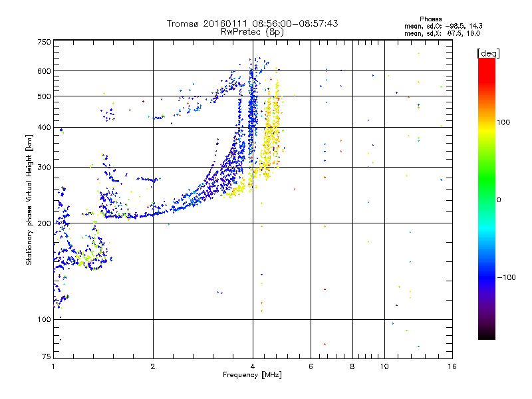Click the x-axis tick label '16'

tap(452, 366)
